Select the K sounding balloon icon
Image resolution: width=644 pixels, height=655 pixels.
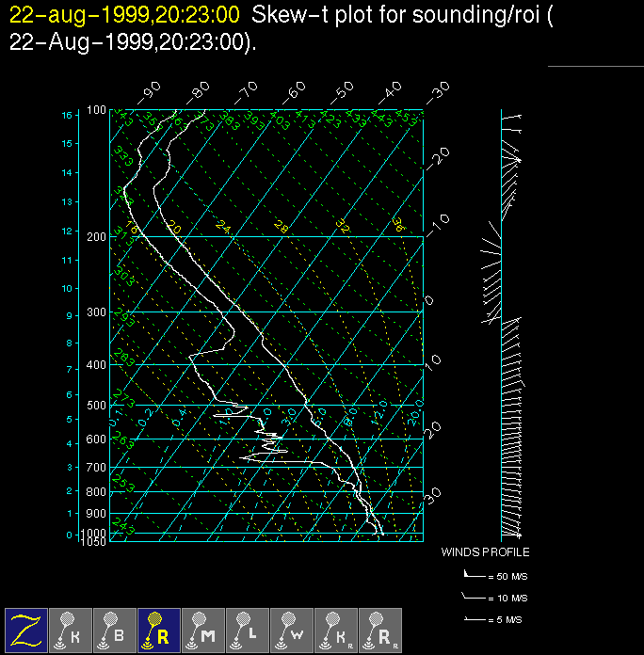(x=71, y=631)
